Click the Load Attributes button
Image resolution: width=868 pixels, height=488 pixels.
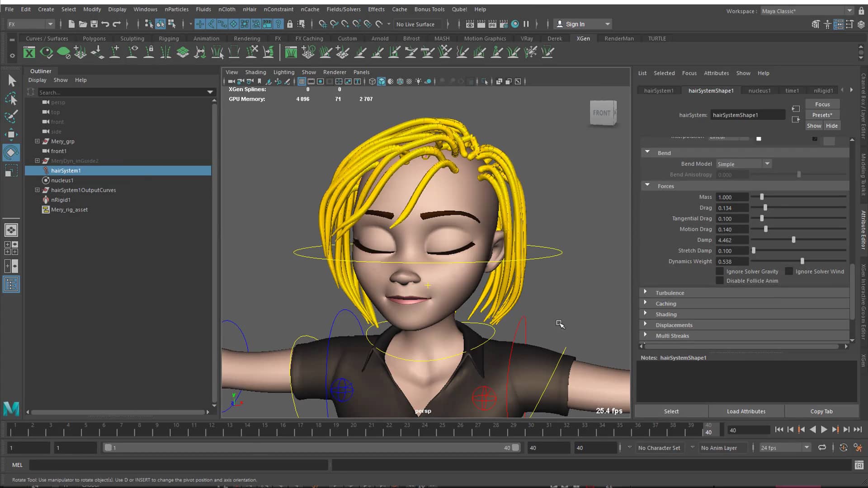746,411
